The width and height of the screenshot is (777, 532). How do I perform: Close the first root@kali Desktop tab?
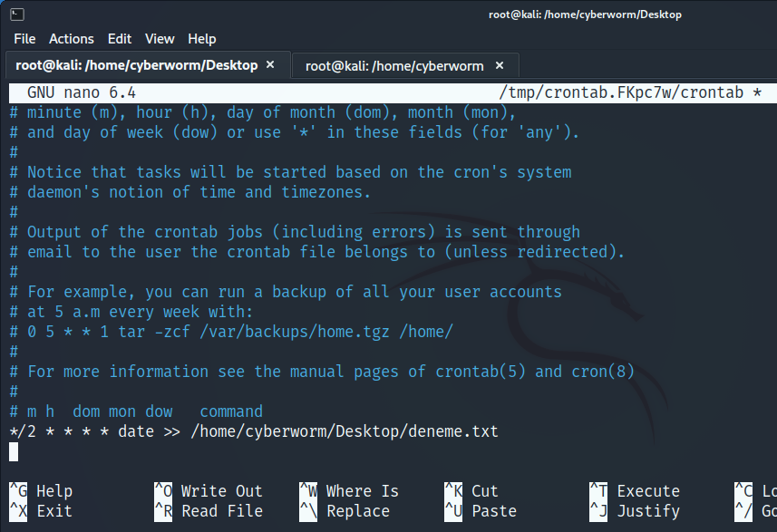pyautogui.click(x=270, y=65)
